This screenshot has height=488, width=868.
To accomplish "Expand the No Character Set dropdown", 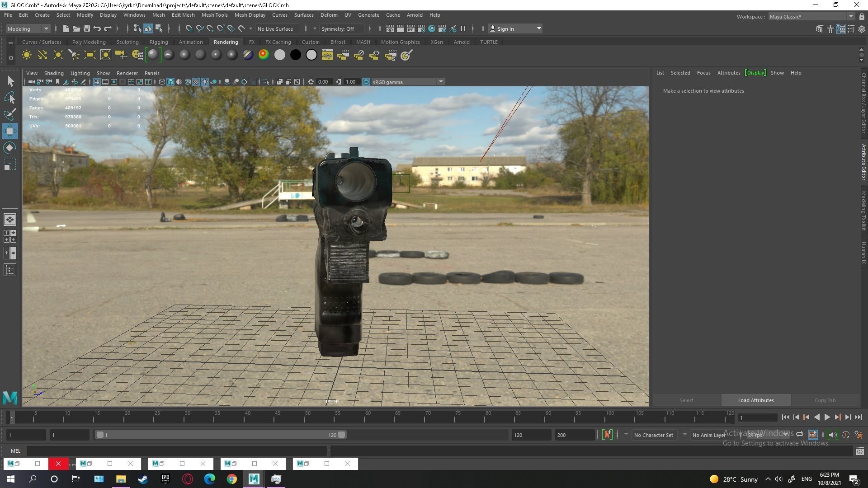I will point(684,435).
